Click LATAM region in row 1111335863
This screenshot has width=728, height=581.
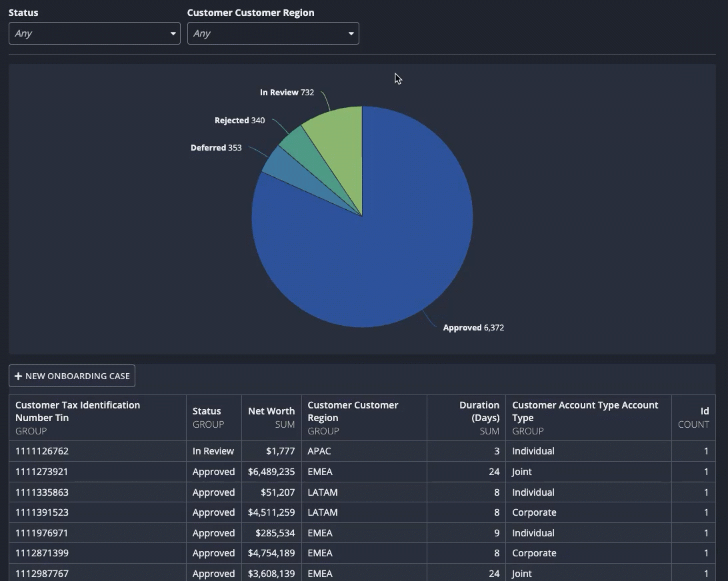[364, 492]
